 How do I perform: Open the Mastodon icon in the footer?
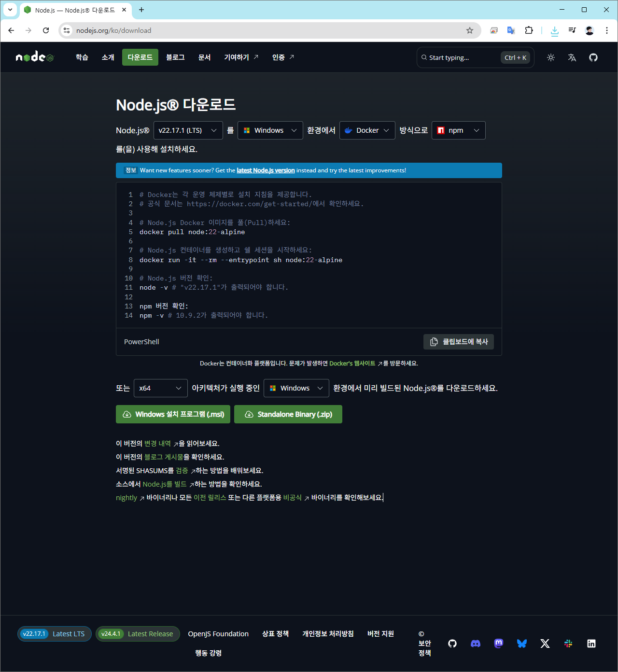[499, 644]
